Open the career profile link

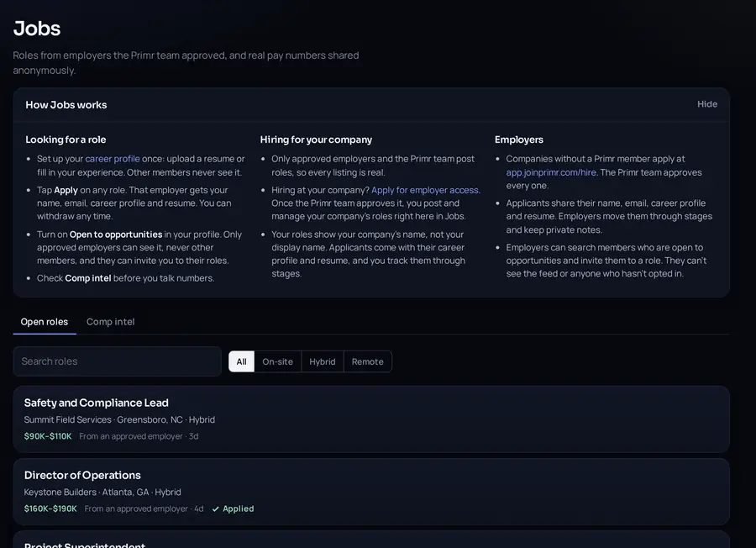113,159
